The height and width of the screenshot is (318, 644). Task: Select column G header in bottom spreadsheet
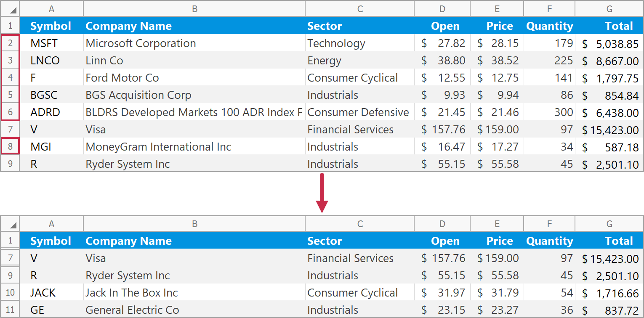609,224
